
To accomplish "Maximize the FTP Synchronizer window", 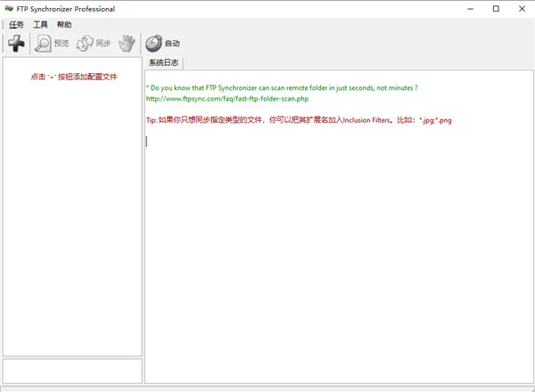I will click(496, 9).
